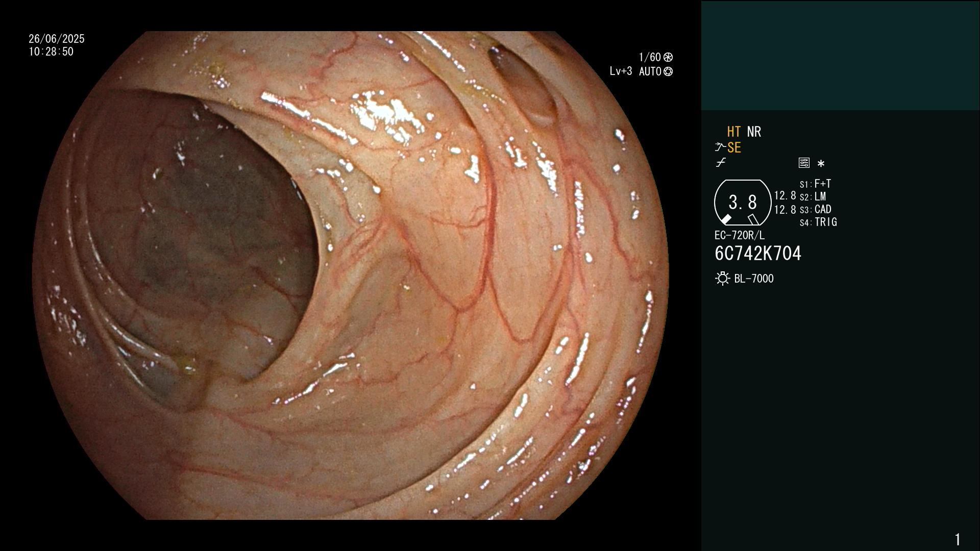Click the filled forceps channel marker
980x551 pixels.
coord(726,219)
